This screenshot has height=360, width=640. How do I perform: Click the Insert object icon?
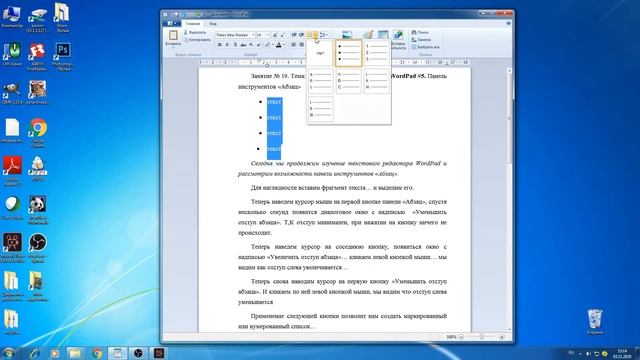[398, 35]
